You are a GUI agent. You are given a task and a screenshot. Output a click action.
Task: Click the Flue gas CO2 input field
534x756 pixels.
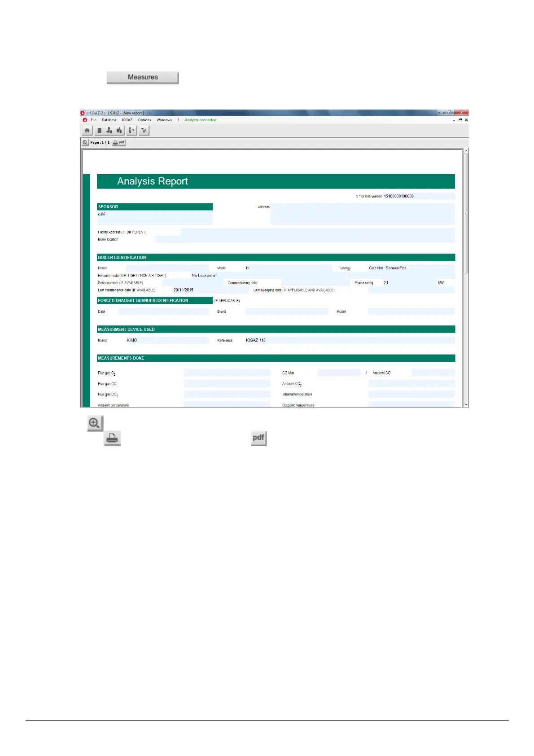pos(227,394)
